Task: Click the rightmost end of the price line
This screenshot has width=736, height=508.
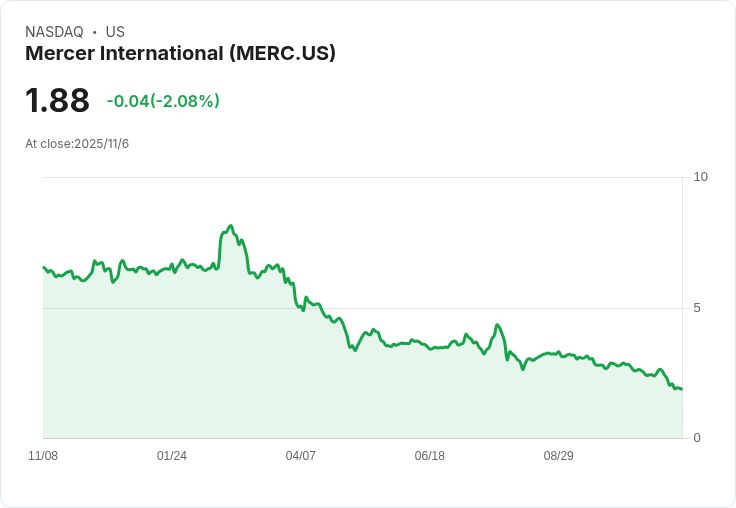Action: [681, 389]
